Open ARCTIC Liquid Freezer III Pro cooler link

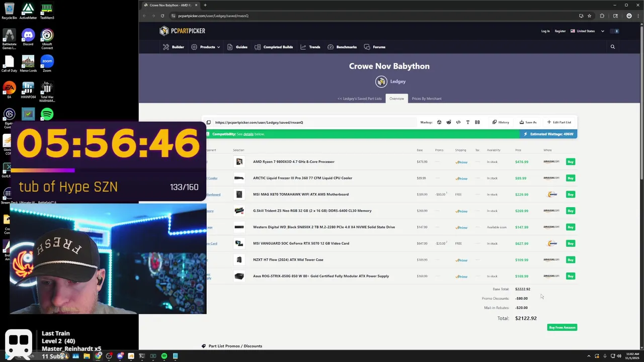[x=302, y=178]
